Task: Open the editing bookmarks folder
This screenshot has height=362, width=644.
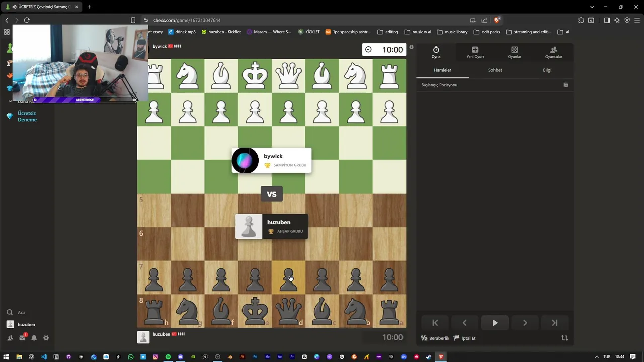Action: (387, 32)
